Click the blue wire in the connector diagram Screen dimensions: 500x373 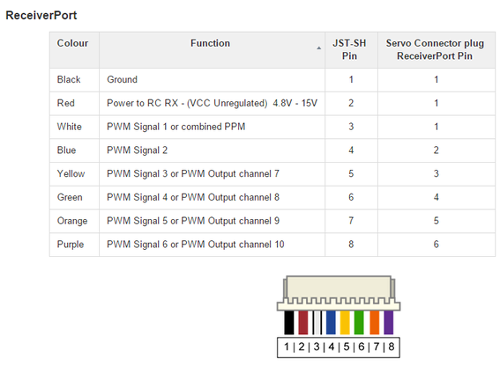[x=331, y=322]
